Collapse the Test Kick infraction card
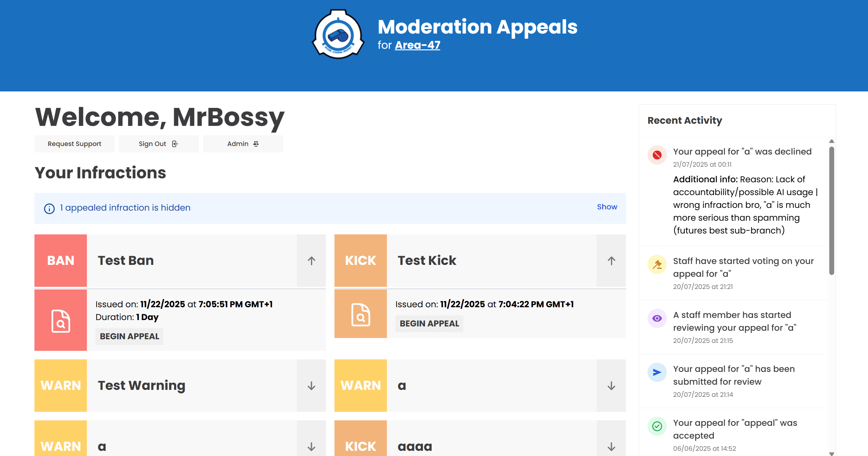This screenshot has height=456, width=868. click(611, 260)
